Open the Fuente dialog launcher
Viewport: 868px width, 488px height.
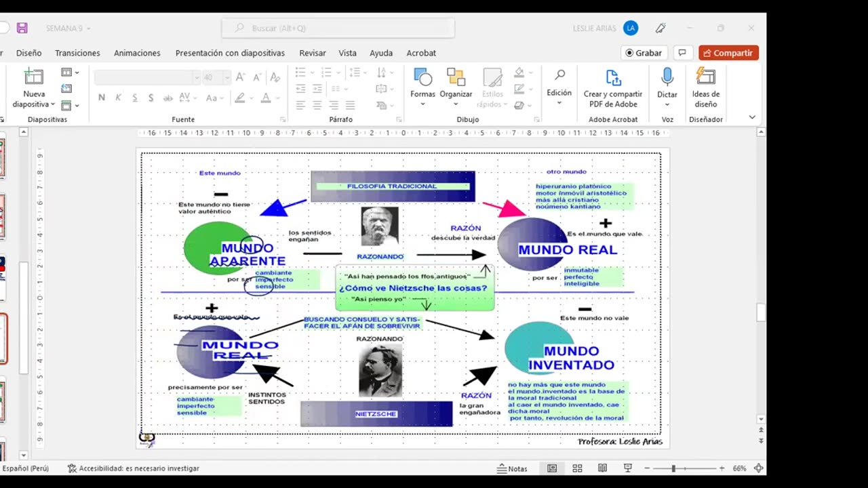click(x=283, y=119)
